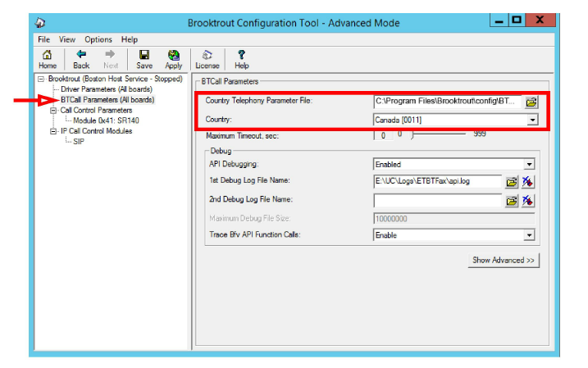
Task: Click the 1st Debug Log File Name field
Action: pos(437,181)
